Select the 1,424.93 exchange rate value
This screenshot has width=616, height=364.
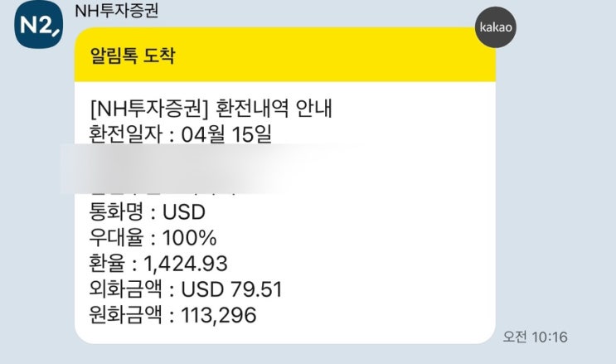185,265
